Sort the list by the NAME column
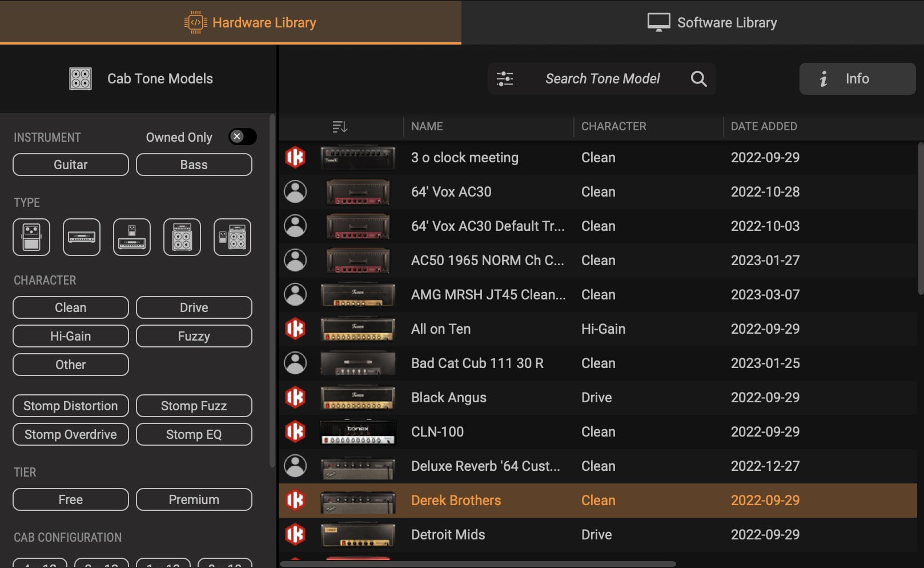The image size is (924, 568). tap(427, 126)
